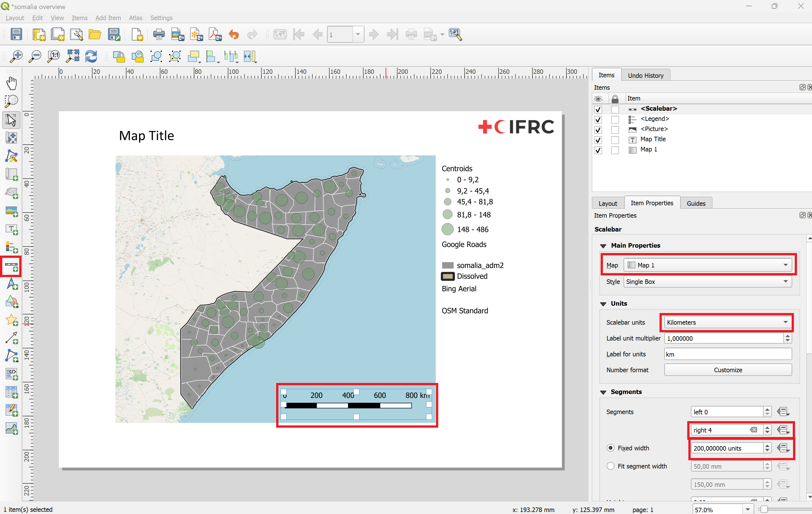Select the Add North Arrow tool
Image resolution: width=812 pixels, height=514 pixels.
12,284
